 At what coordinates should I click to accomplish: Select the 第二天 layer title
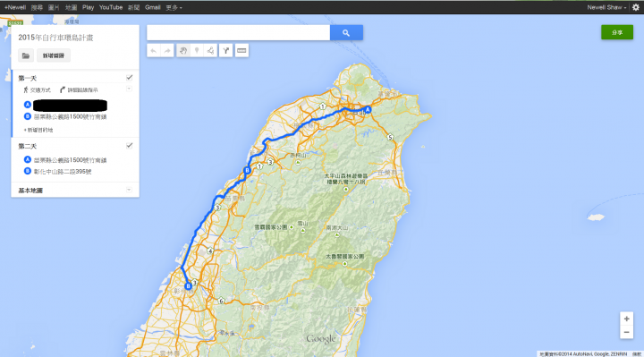click(x=28, y=146)
